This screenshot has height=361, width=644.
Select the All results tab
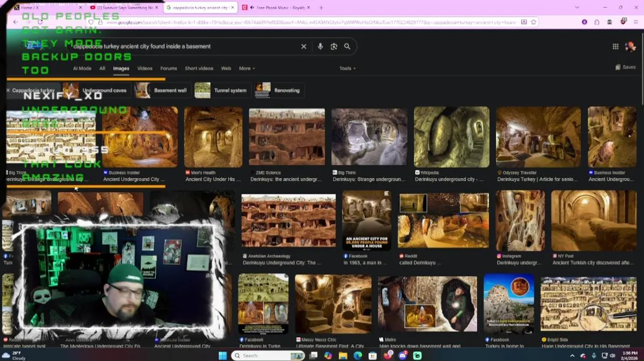(x=102, y=68)
